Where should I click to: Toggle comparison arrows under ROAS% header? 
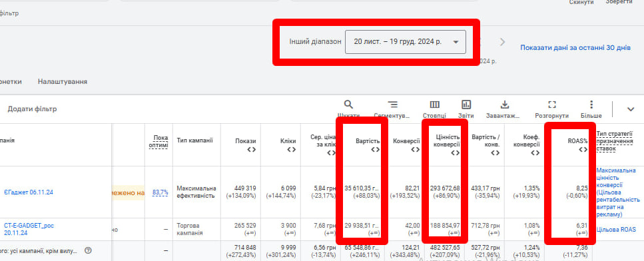tap(583, 150)
